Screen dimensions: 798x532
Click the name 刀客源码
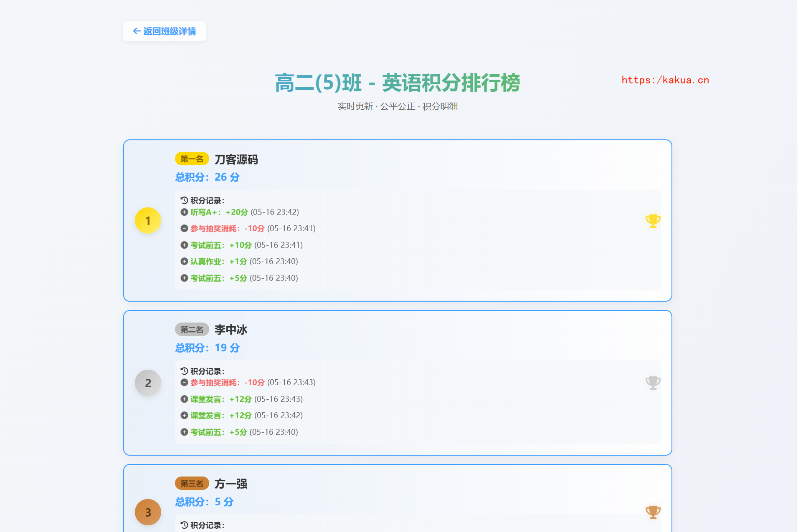tap(236, 159)
